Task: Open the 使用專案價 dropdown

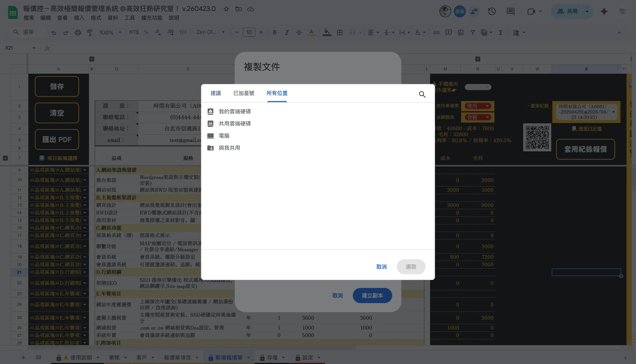Action: tap(478, 106)
